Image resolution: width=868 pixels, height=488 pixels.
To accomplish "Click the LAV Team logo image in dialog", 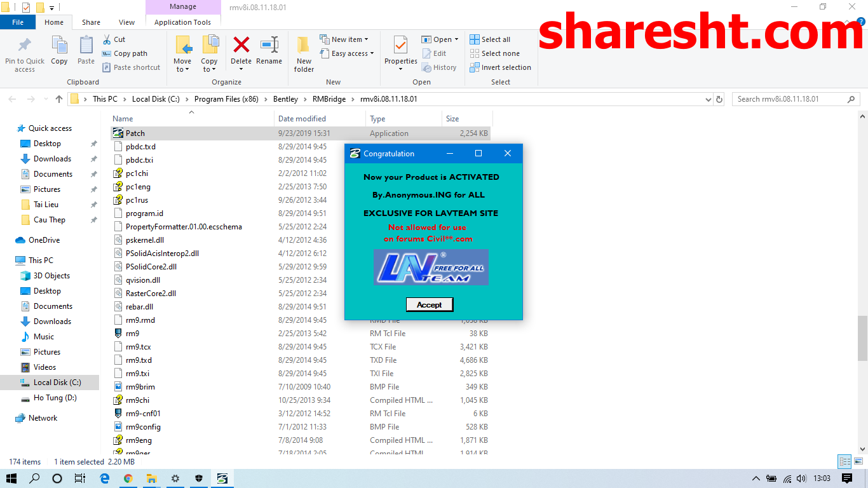I will [431, 267].
